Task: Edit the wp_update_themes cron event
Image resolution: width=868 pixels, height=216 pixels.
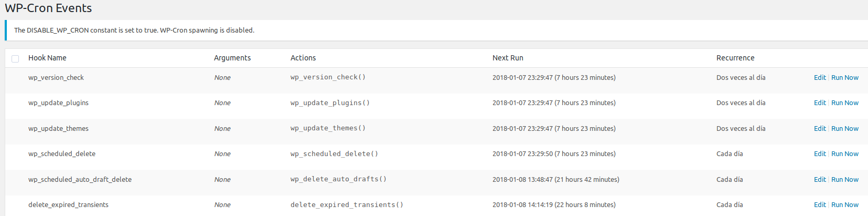Action: pos(820,128)
